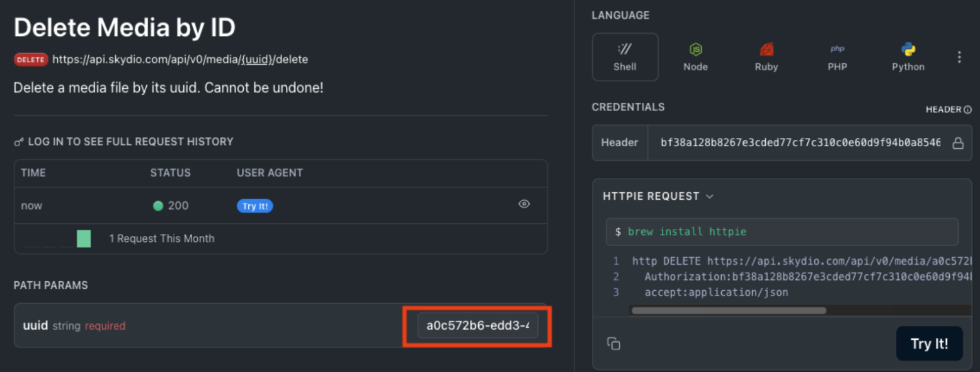Click the brew install httpie command

coord(687,231)
